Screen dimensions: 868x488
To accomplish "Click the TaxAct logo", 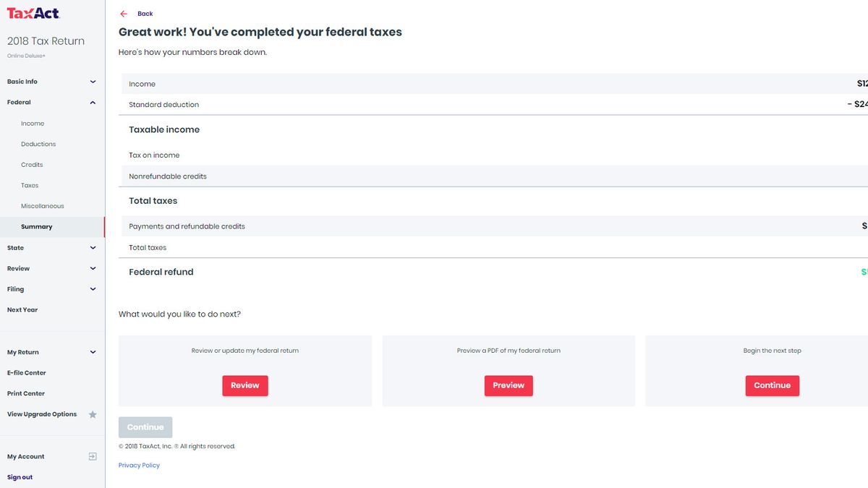I will (33, 13).
